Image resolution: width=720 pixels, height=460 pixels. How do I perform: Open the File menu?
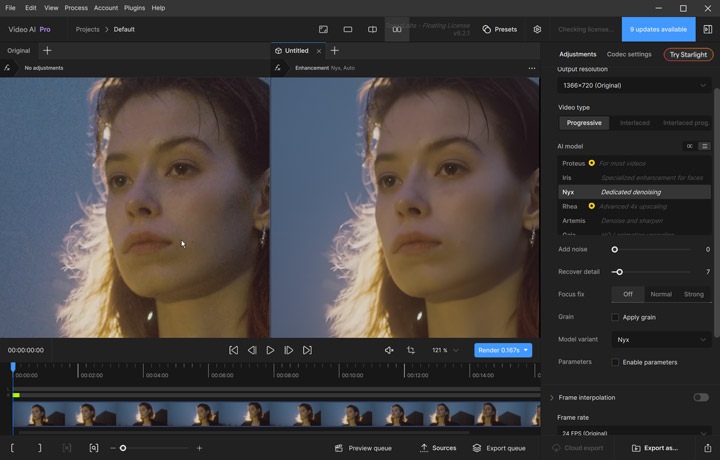10,8
